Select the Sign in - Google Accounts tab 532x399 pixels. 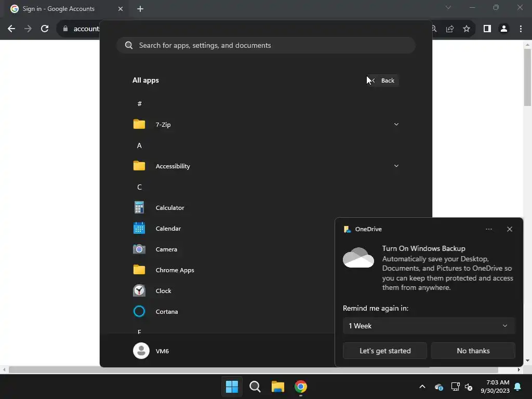64,9
